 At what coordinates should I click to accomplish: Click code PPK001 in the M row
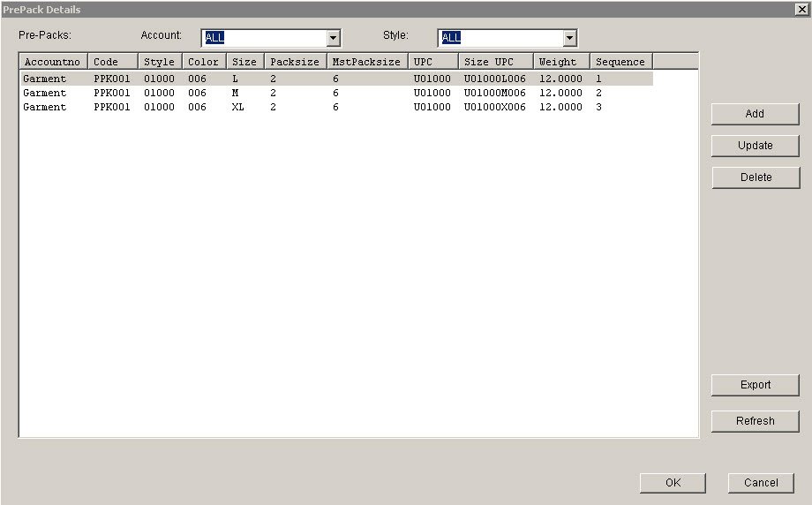[x=111, y=93]
